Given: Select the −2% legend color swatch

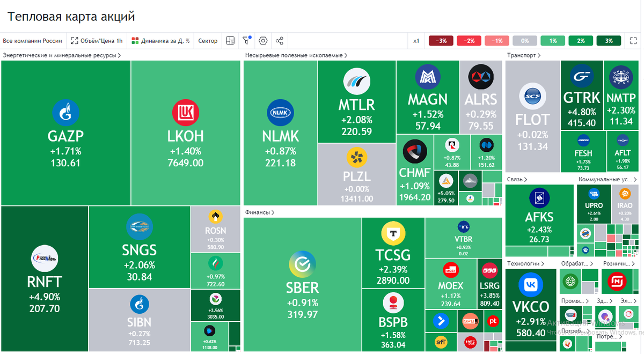Looking at the screenshot, I should (469, 41).
